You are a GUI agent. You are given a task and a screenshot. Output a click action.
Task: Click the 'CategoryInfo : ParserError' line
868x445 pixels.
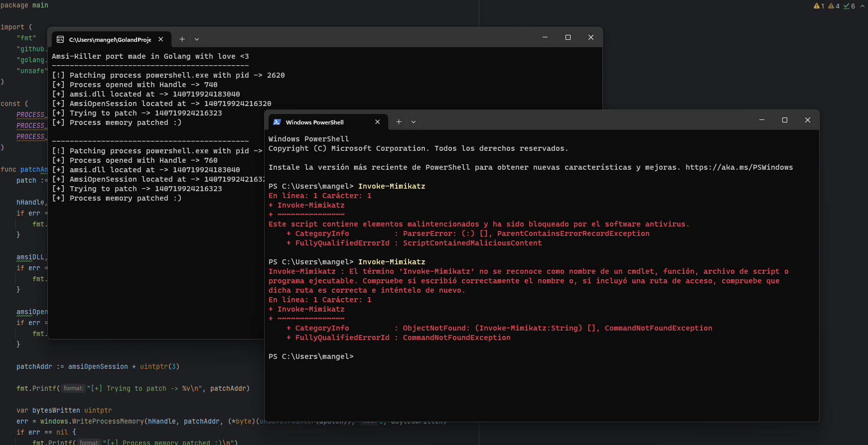[x=468, y=233]
